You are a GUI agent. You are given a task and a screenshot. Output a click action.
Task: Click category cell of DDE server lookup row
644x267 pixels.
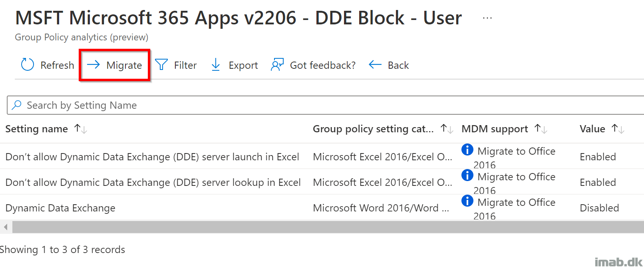(383, 182)
